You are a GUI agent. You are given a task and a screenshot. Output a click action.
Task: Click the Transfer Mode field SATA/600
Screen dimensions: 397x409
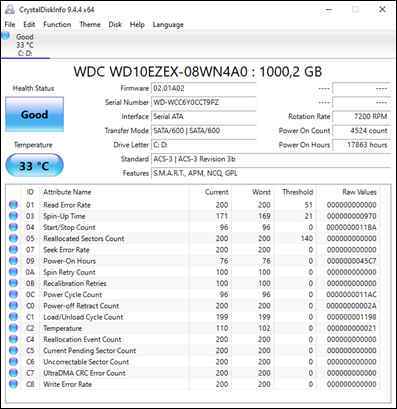point(204,131)
